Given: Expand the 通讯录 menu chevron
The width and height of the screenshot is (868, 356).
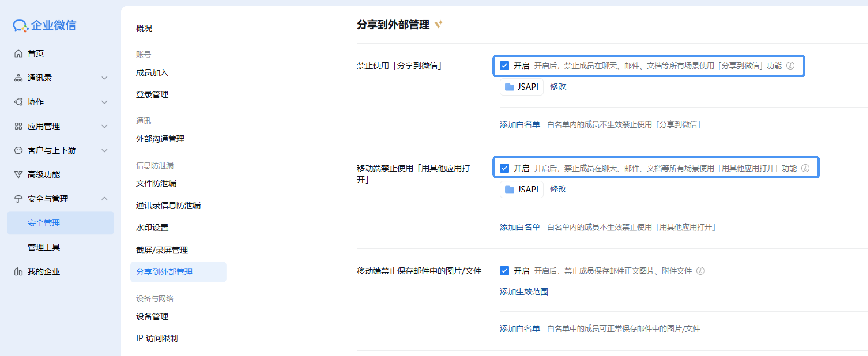Looking at the screenshot, I should tap(104, 78).
